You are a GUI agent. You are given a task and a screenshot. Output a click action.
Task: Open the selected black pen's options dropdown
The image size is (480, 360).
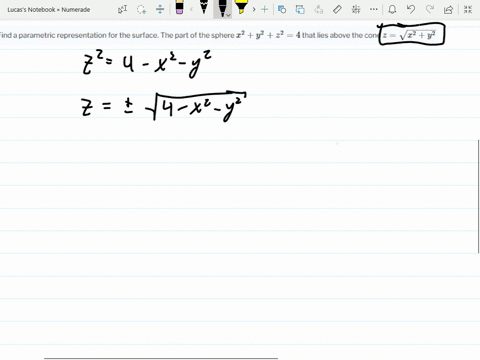click(228, 15)
